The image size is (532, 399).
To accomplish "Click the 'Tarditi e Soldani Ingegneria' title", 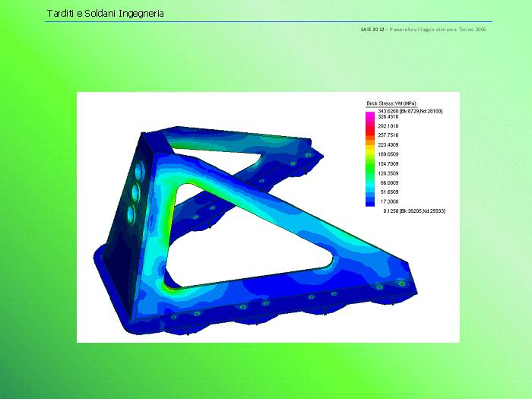I will coord(105,14).
